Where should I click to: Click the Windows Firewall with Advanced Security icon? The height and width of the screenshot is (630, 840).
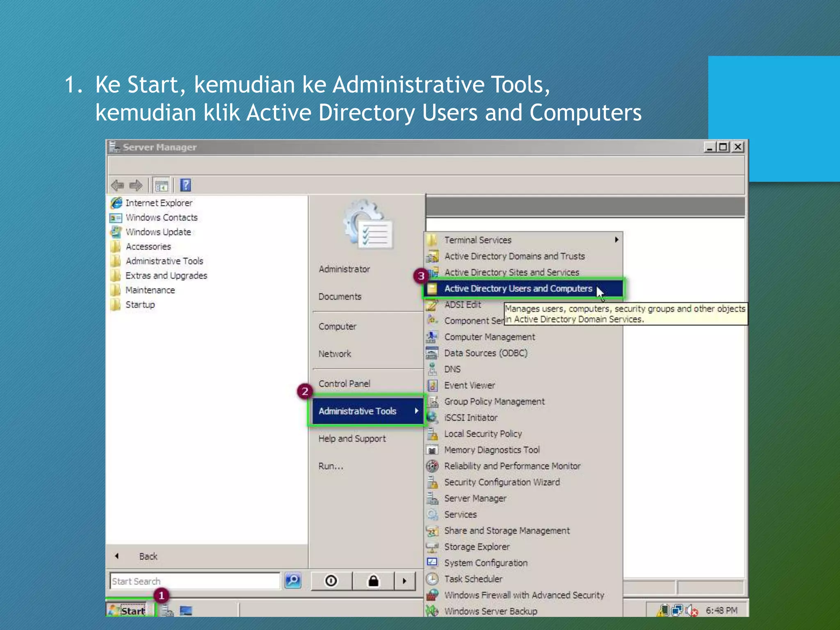[432, 595]
